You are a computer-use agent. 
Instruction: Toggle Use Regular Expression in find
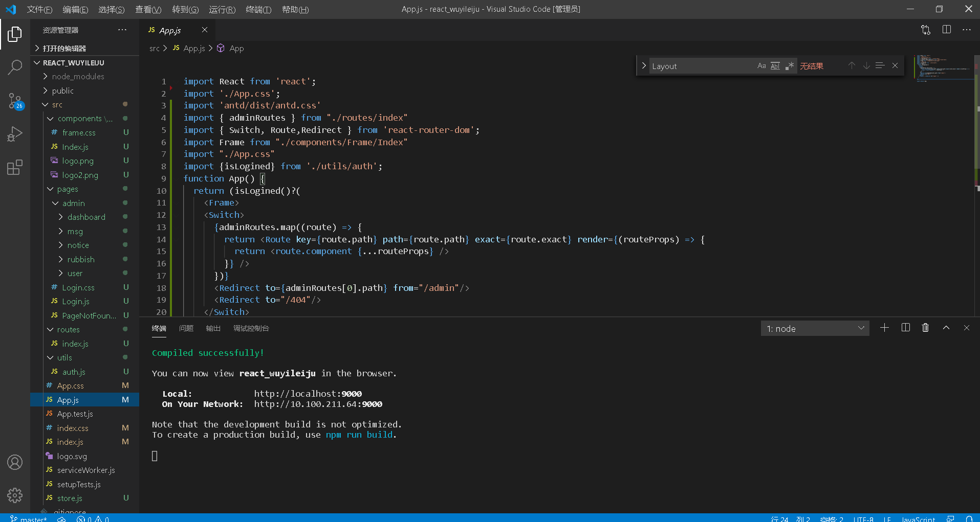coord(790,65)
